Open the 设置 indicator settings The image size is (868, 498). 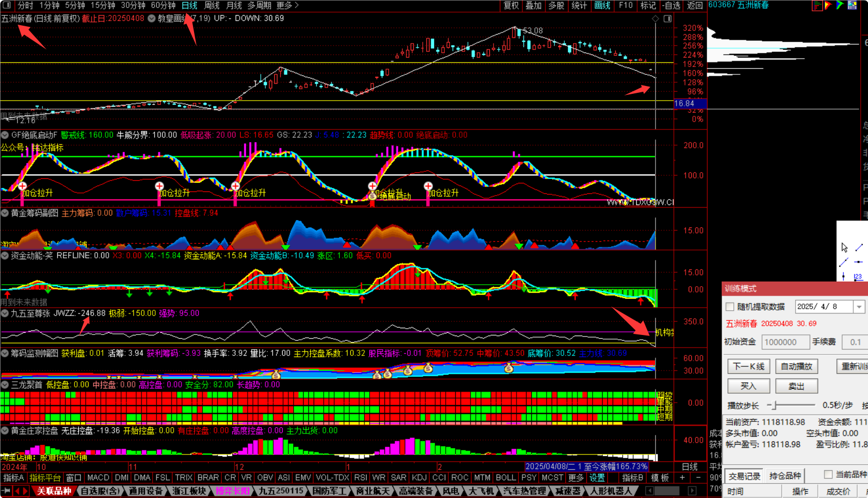(597, 478)
